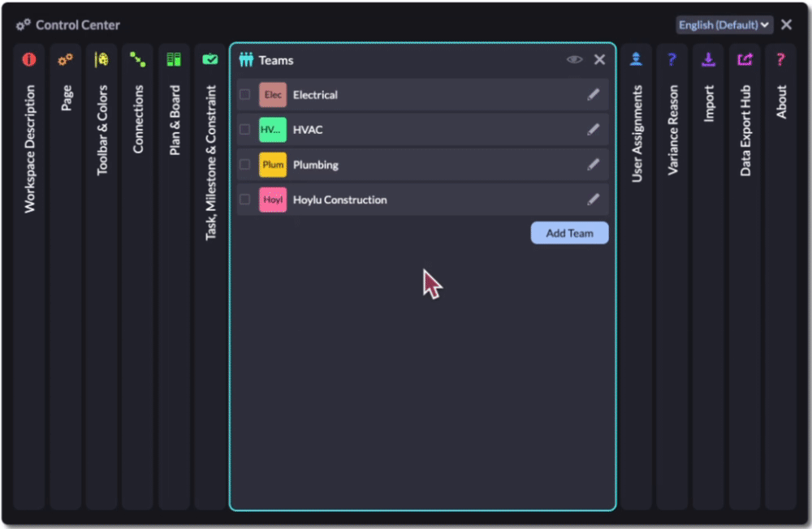
Task: Switch to the Workspace Description tab label
Action: [29, 149]
